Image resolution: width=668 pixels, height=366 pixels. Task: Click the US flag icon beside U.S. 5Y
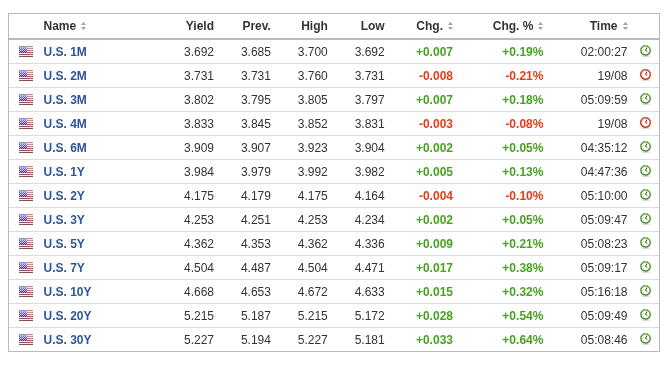click(26, 243)
